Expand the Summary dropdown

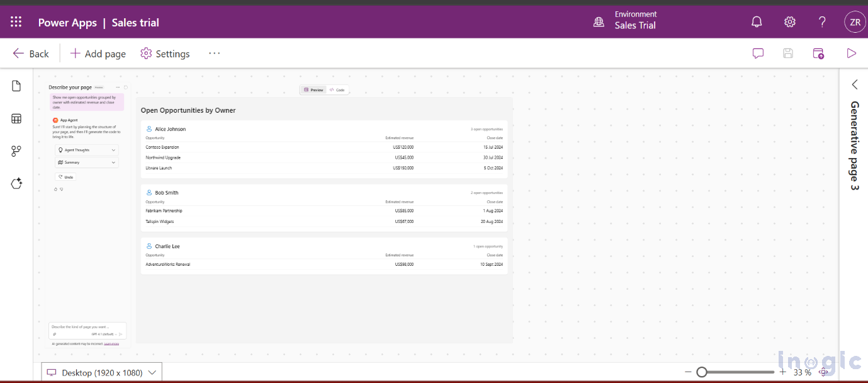point(86,162)
